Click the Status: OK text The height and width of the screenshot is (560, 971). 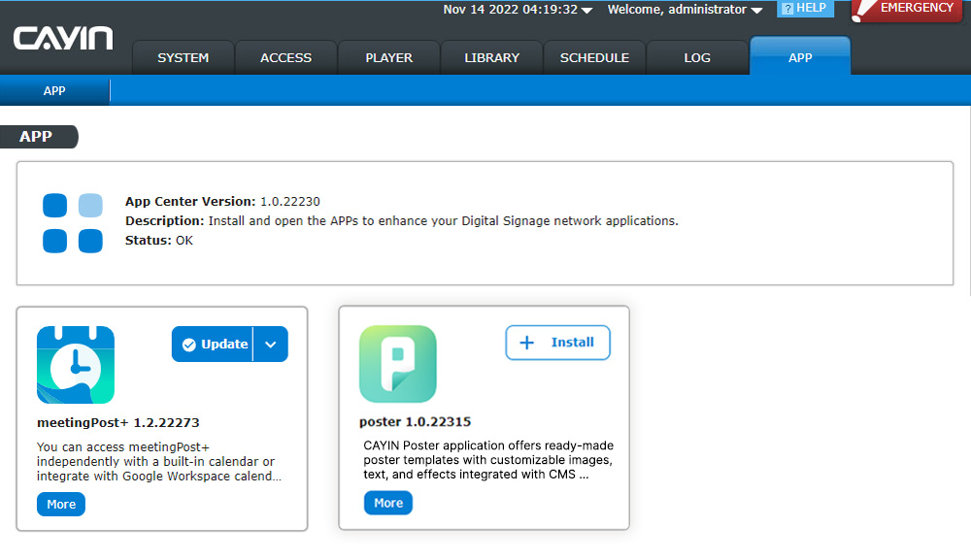(159, 240)
